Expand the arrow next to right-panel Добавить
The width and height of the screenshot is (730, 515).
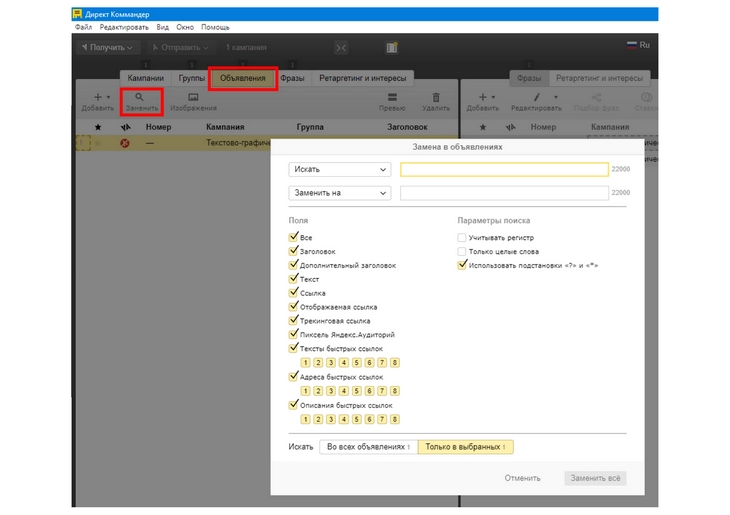tap(493, 97)
